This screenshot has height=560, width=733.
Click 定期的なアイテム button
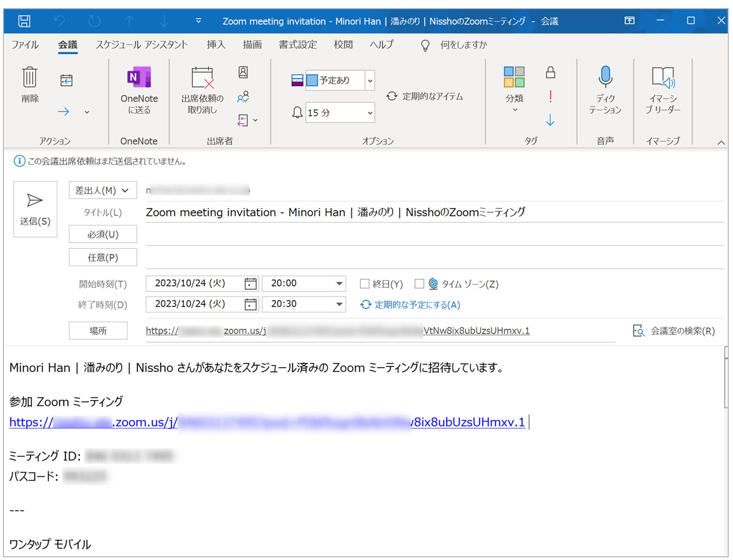(425, 96)
